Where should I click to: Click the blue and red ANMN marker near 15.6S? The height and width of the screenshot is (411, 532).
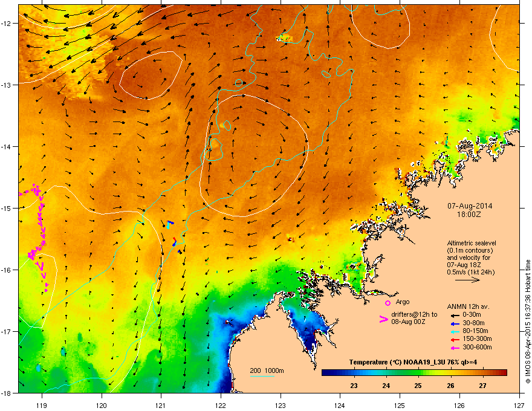174,242
